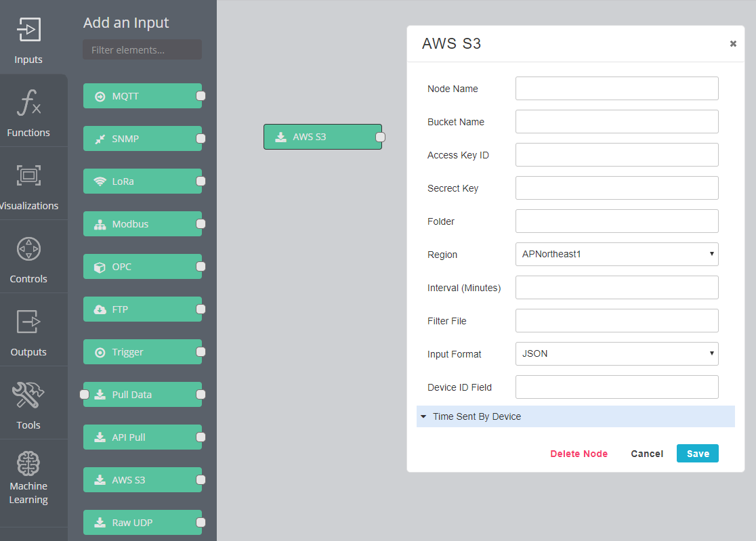Select the Trigger node label

(128, 352)
